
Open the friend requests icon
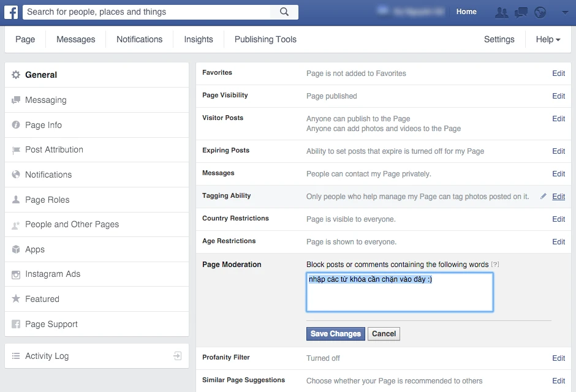coord(501,12)
